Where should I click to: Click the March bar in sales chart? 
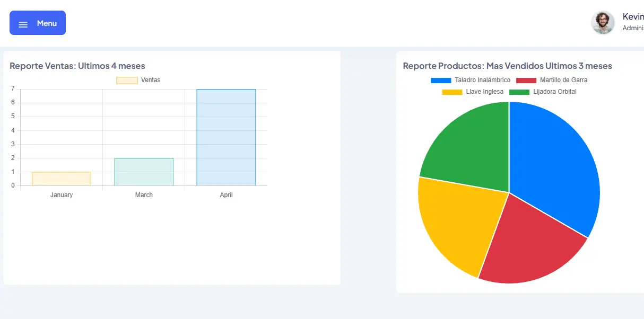click(x=144, y=172)
